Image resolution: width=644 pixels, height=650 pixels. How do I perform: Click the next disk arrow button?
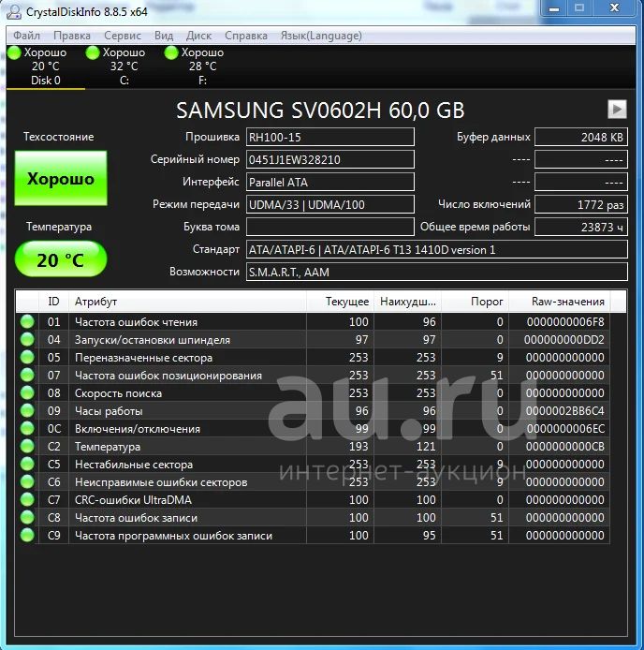617,110
